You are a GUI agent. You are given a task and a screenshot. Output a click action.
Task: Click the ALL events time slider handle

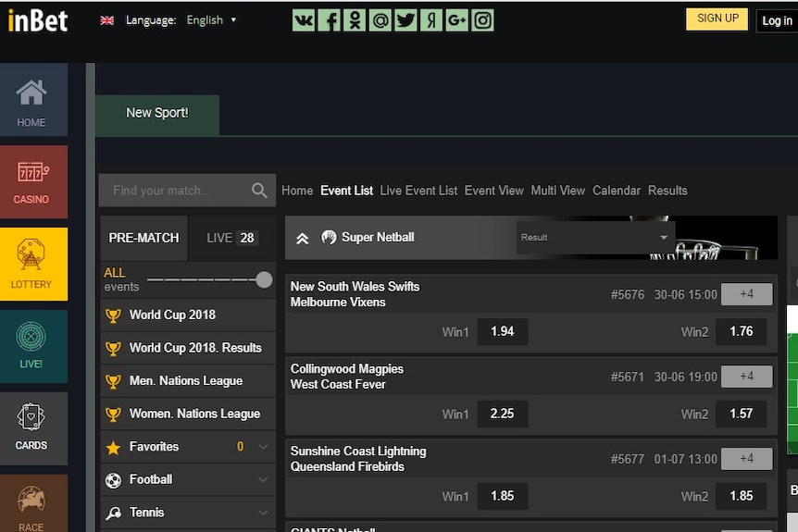264,279
